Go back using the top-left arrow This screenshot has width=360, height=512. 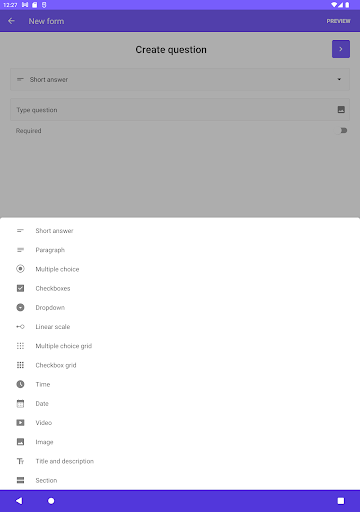coord(11,21)
